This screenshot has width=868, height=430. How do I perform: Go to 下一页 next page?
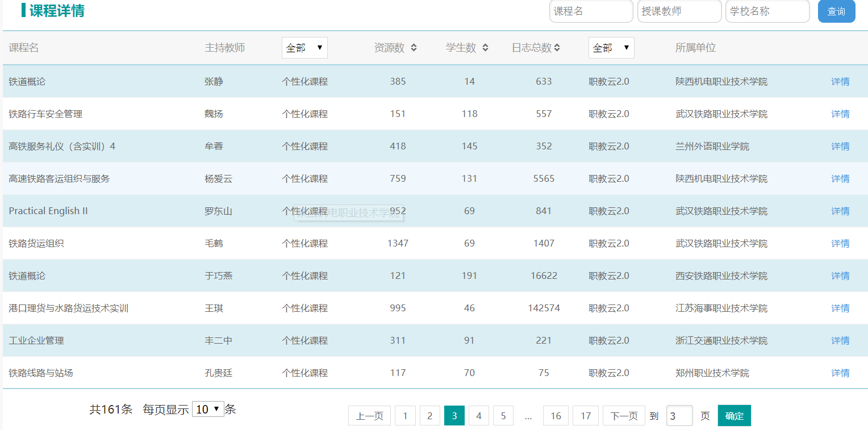tap(624, 416)
